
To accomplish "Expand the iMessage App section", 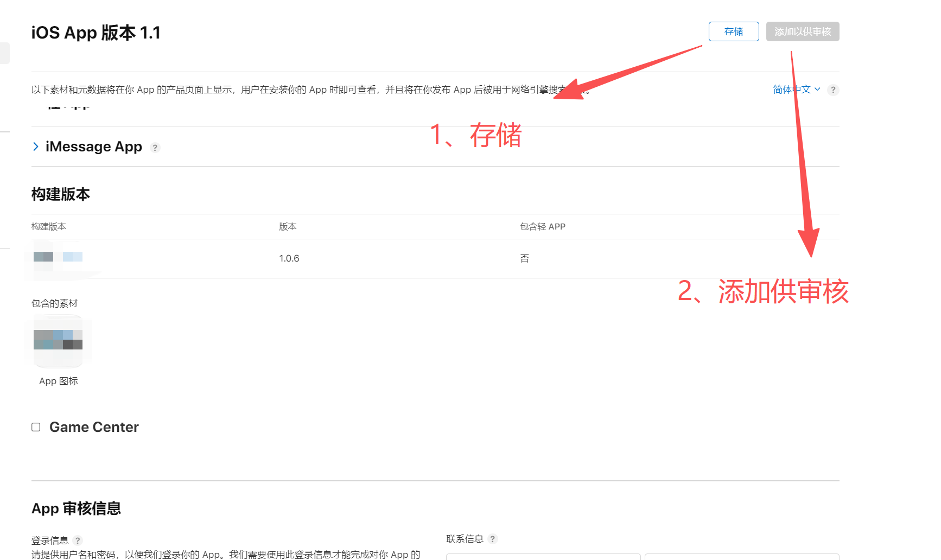I will [x=36, y=147].
